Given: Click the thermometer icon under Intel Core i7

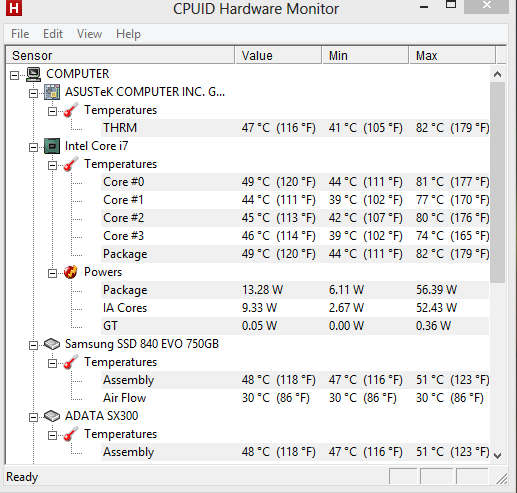Looking at the screenshot, I should tap(71, 164).
